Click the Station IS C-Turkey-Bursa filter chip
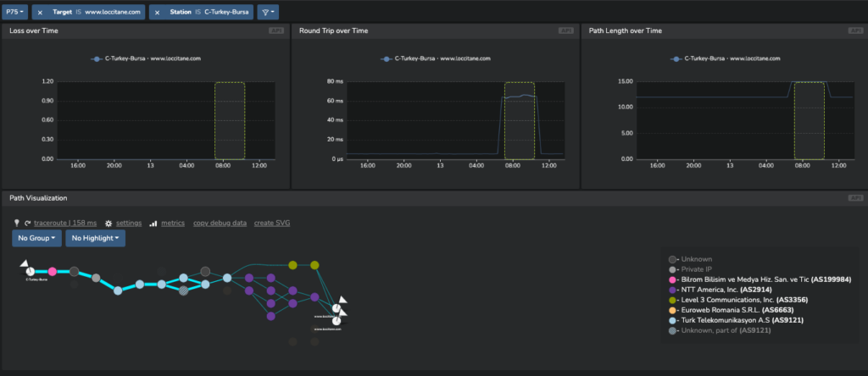868x376 pixels. [x=201, y=12]
